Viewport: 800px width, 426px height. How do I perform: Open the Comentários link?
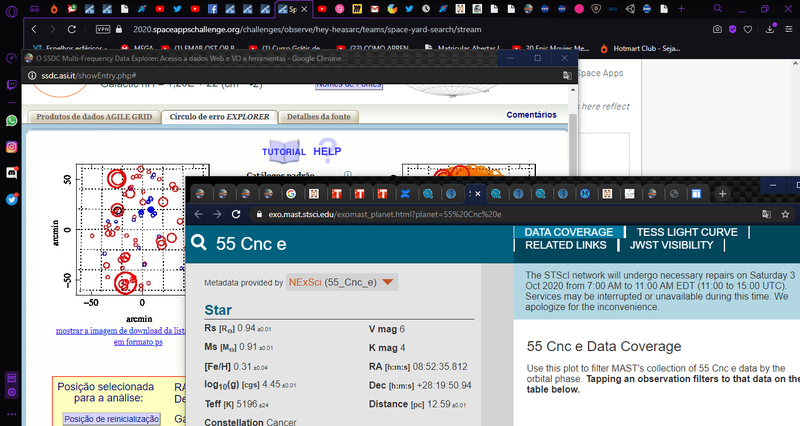[531, 115]
